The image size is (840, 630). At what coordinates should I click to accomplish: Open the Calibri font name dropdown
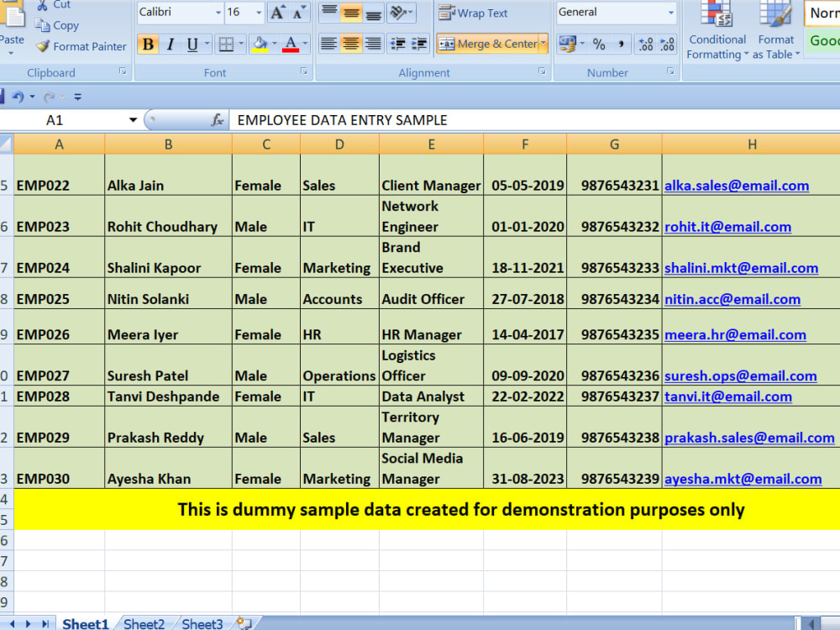218,13
